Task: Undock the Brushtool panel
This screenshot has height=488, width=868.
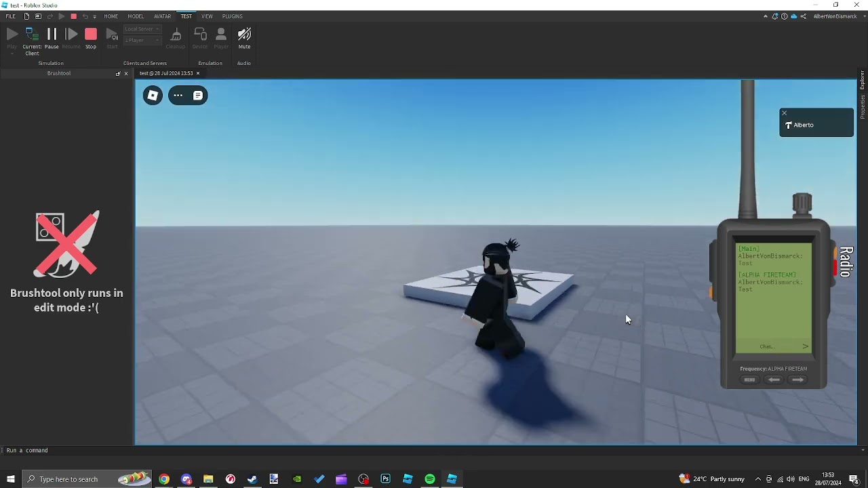Action: pos(118,73)
